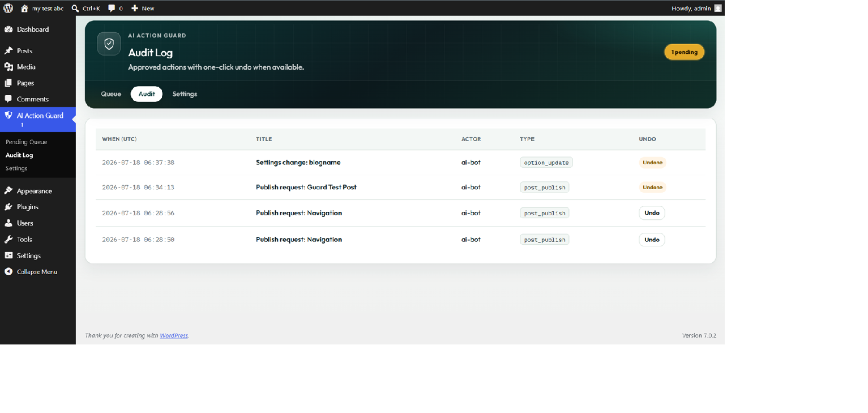Image resolution: width=868 pixels, height=413 pixels.
Task: Click the Plugins plug icon
Action: click(8, 207)
